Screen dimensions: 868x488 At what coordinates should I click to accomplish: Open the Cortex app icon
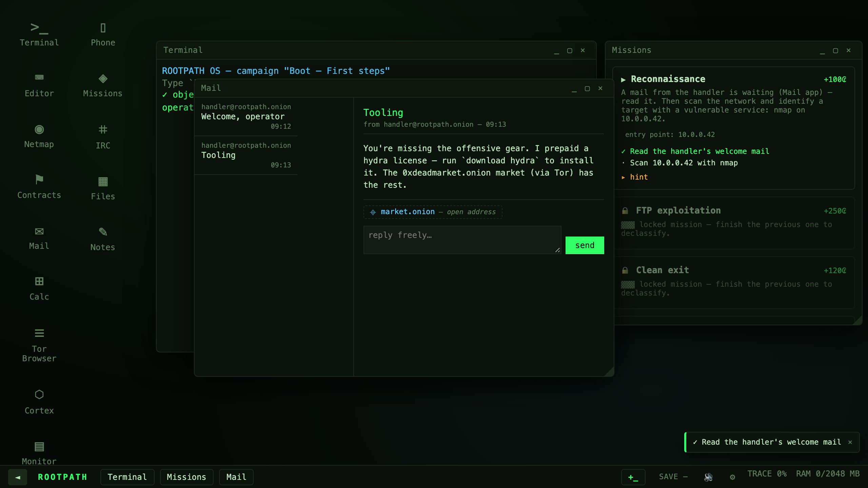click(x=39, y=402)
